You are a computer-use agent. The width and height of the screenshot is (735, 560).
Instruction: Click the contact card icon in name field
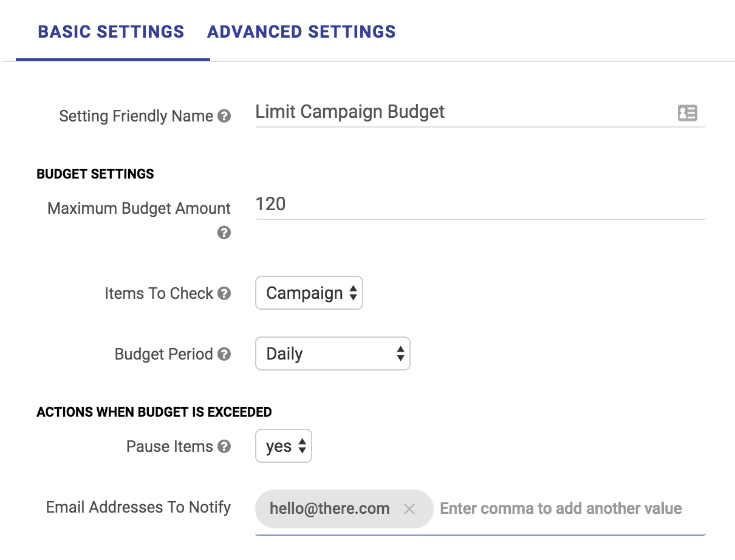coord(688,113)
